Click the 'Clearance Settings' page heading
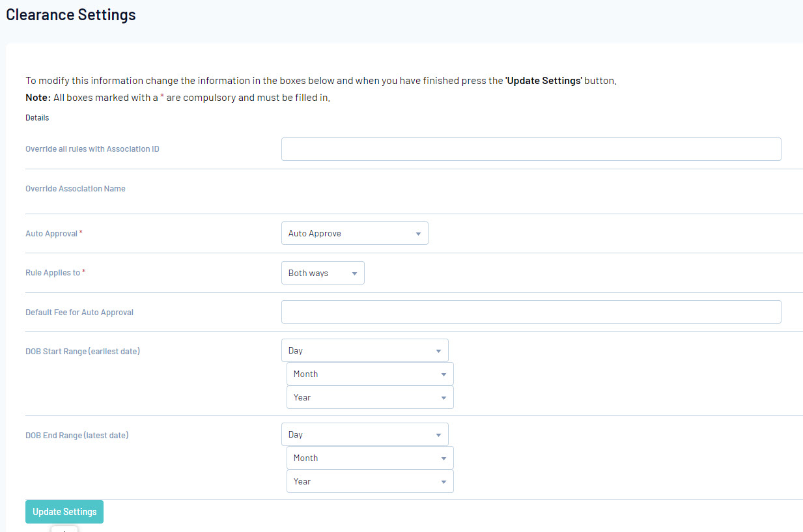The height and width of the screenshot is (532, 803). 71,14
